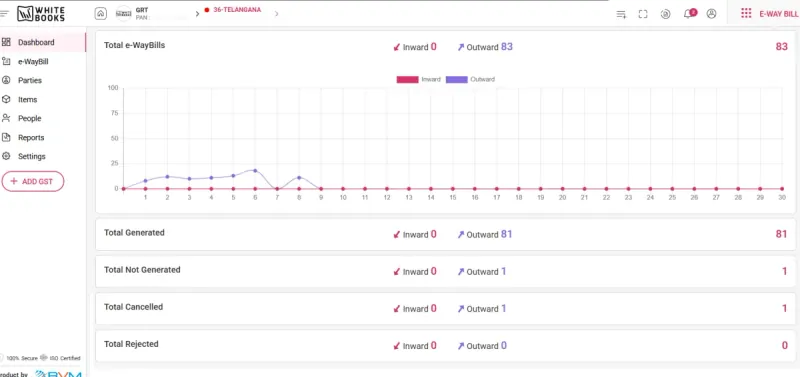Screen dimensions: 800x377
Task: Click the White Books logo
Action: coord(41,14)
